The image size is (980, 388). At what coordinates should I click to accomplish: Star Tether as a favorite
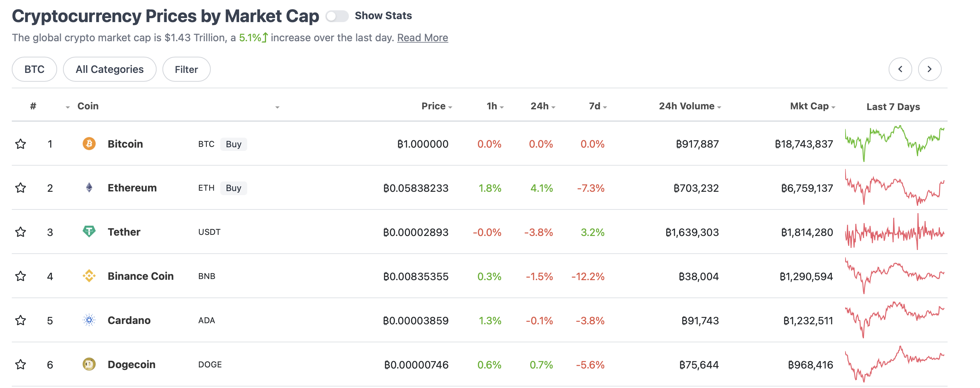point(21,232)
